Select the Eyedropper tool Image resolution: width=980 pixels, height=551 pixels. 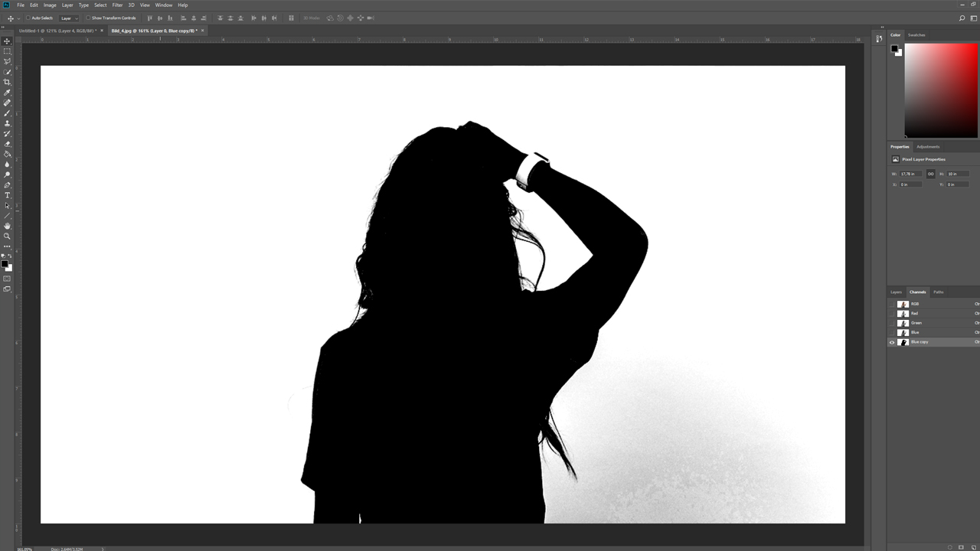(x=8, y=93)
